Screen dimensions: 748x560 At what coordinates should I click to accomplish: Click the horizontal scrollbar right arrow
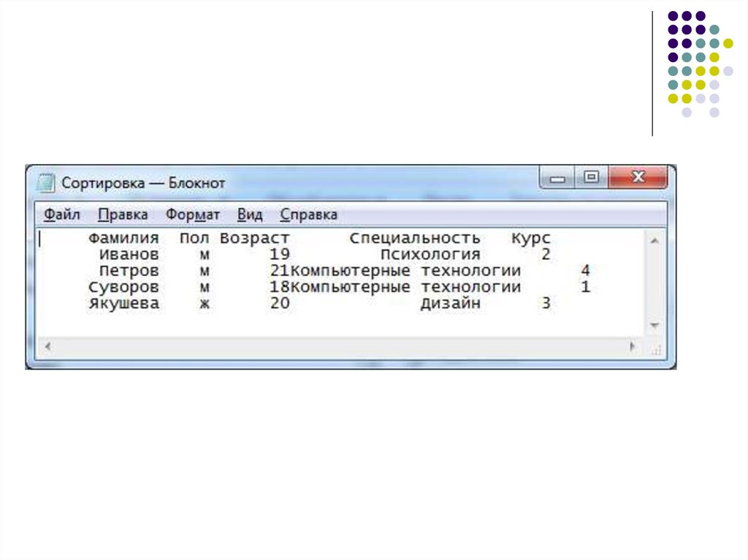pyautogui.click(x=633, y=346)
